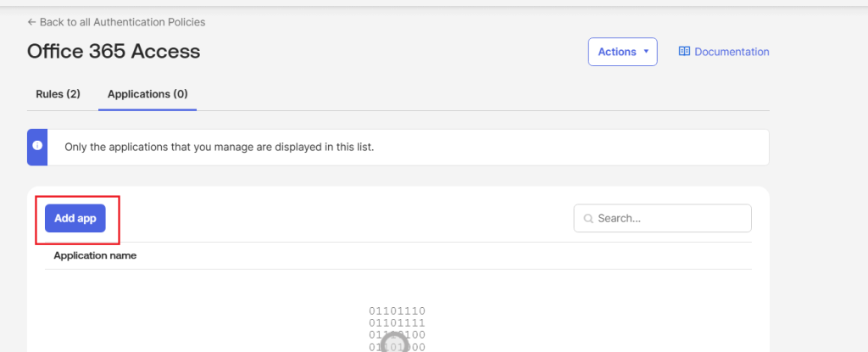Click the back arrow icon

[31, 22]
